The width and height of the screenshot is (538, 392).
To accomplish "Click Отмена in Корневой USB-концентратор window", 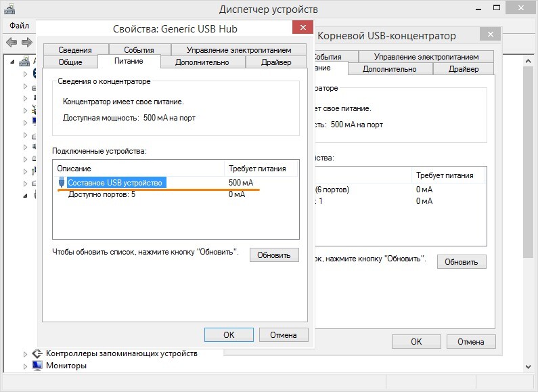I will click(x=471, y=341).
